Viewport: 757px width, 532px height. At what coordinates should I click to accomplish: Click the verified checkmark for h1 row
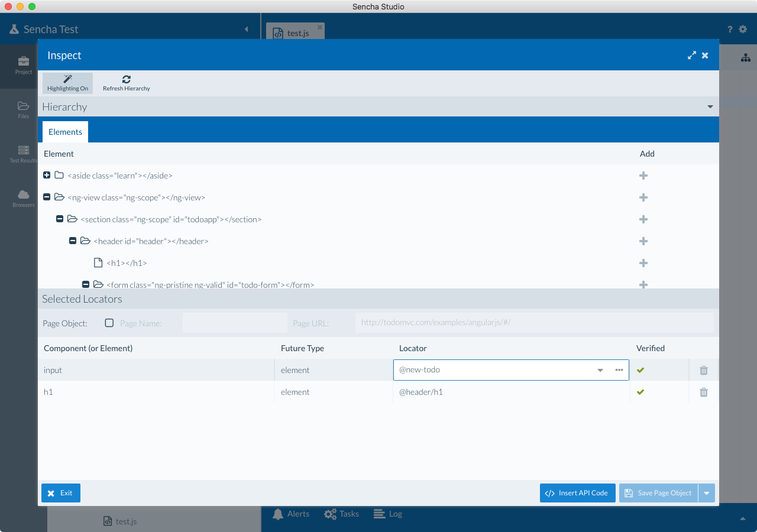[x=640, y=392]
